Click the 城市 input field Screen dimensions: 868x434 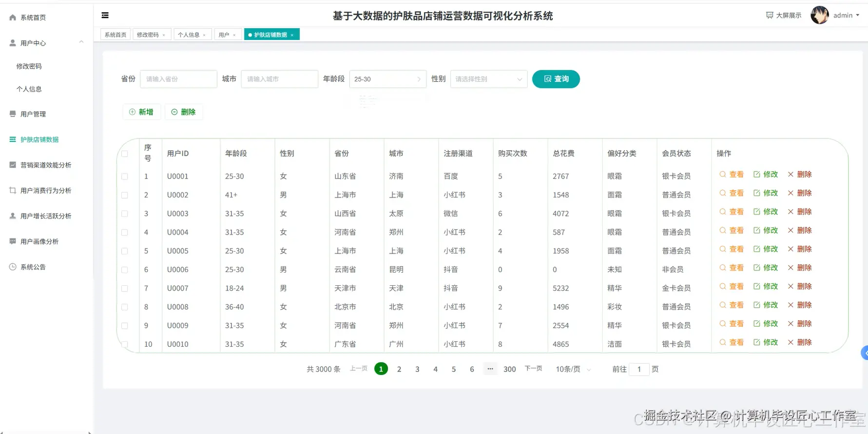tap(279, 79)
